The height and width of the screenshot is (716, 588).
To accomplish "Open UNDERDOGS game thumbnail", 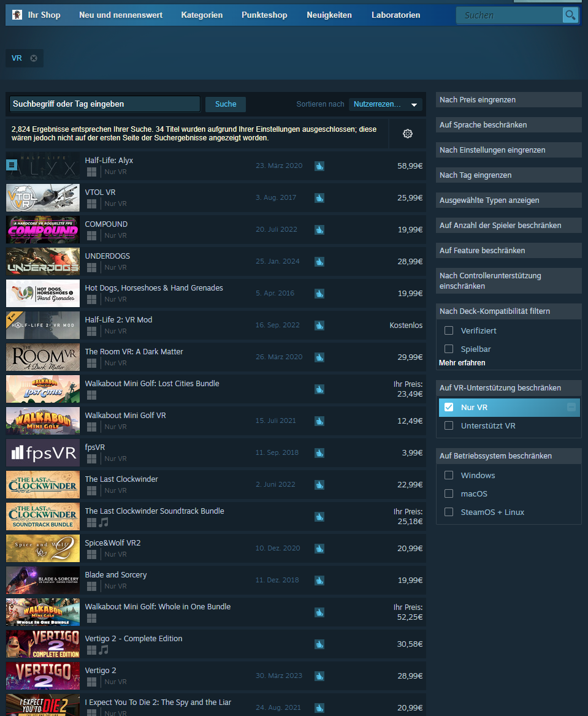I will 43,262.
